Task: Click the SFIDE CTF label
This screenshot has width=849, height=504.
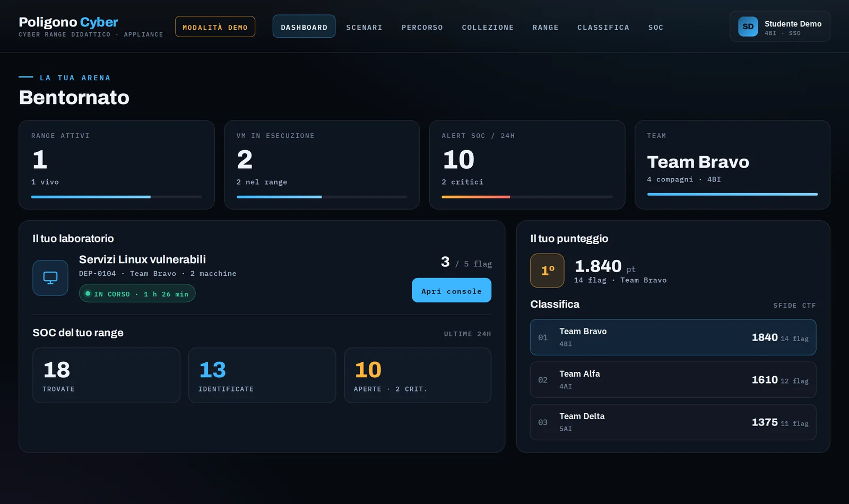Action: coord(794,306)
